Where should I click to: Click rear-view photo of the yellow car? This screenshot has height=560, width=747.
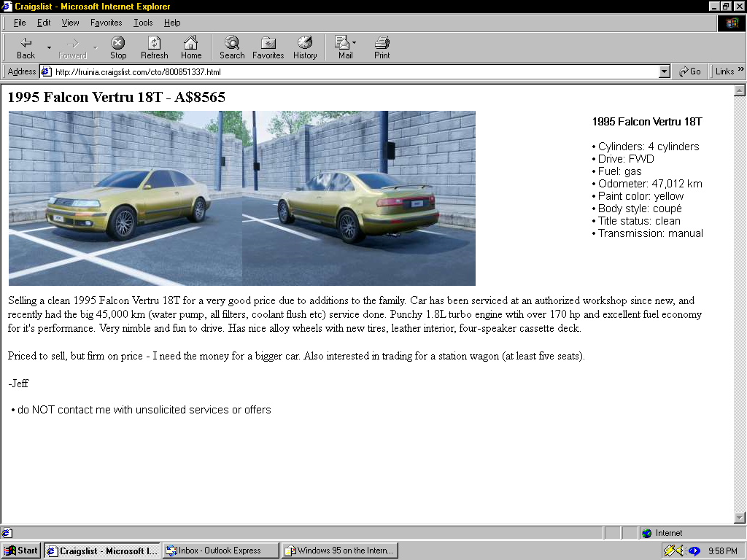[x=359, y=198]
